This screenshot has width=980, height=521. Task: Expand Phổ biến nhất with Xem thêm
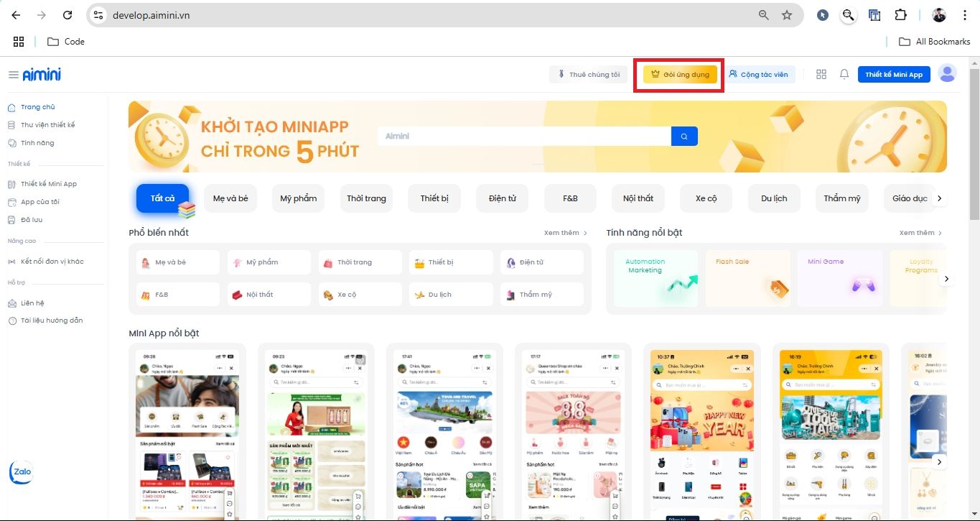[566, 233]
